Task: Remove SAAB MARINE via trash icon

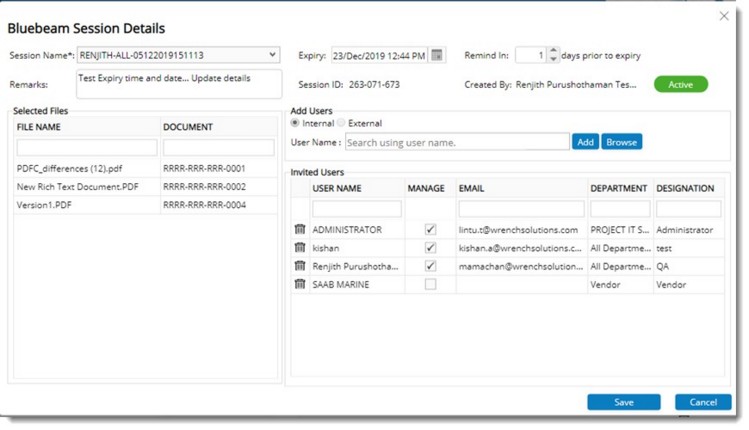Action: click(299, 284)
